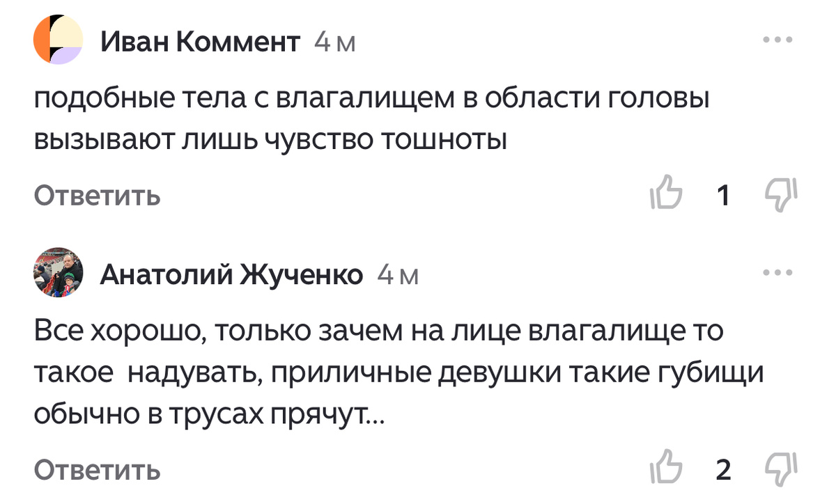Click Иван Коммент's profile avatar
836x504 pixels.
click(59, 40)
